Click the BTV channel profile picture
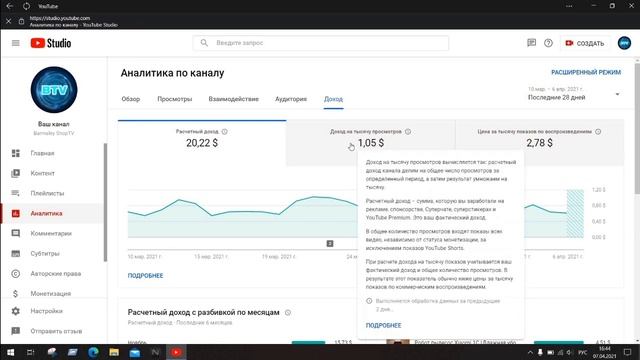640x360 pixels. [x=54, y=90]
